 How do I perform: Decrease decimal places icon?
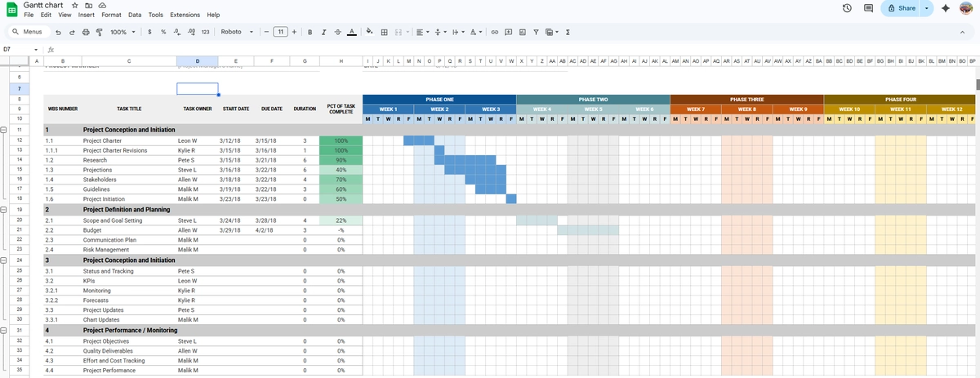point(177,32)
